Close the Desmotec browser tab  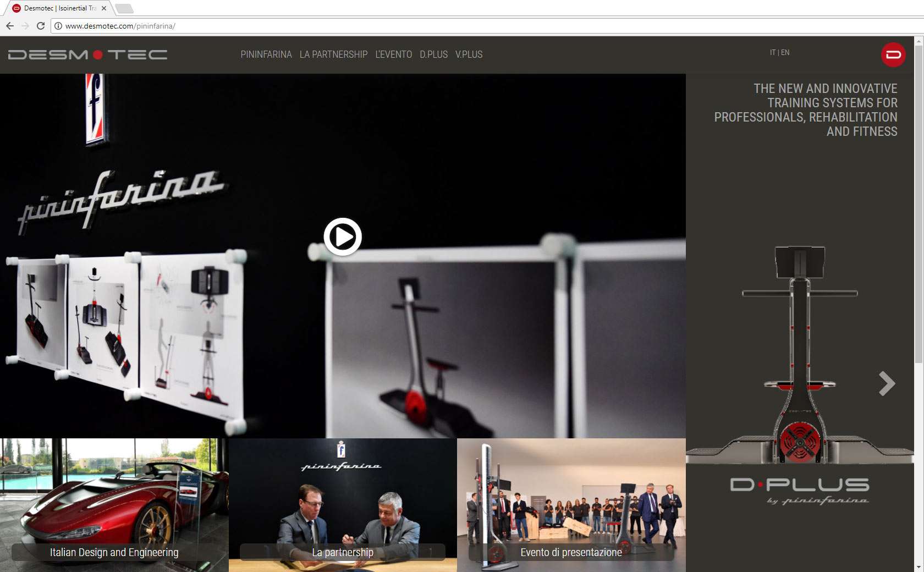point(104,8)
